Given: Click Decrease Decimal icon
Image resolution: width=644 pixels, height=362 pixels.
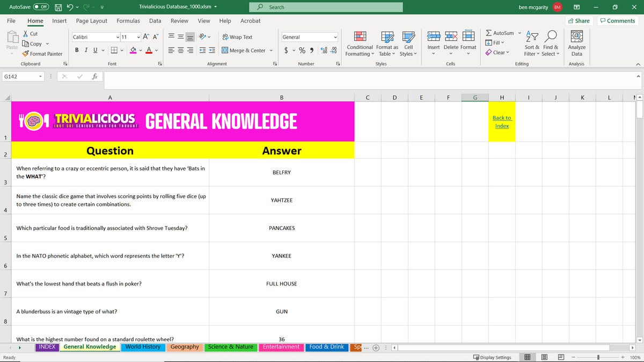Looking at the screenshot, I should point(333,50).
